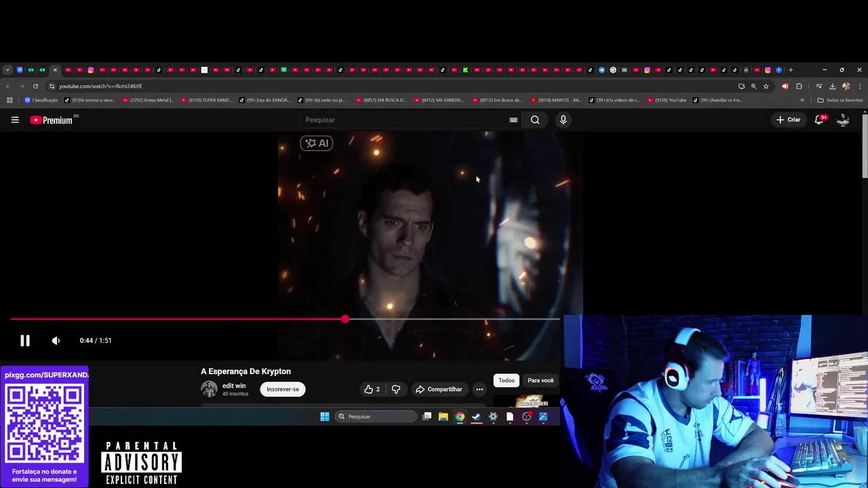The height and width of the screenshot is (488, 868).
Task: Open the on-screen keyboard icon in search box
Action: click(x=513, y=120)
